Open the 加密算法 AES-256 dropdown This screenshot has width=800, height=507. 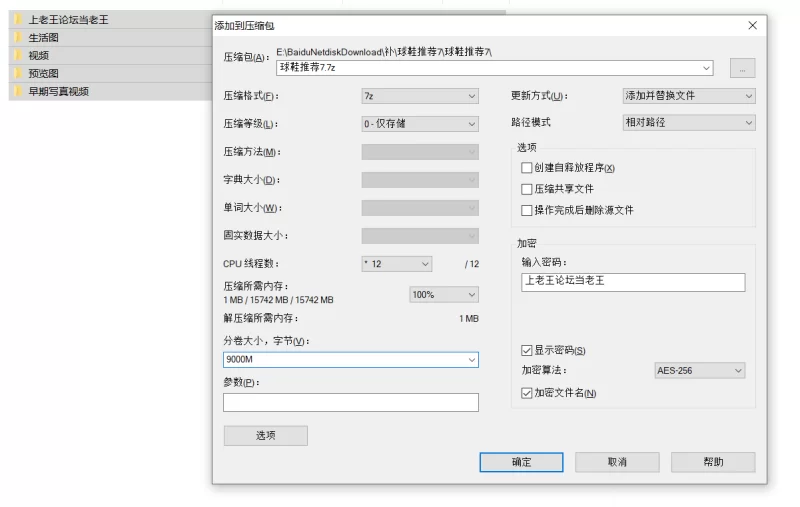click(699, 370)
